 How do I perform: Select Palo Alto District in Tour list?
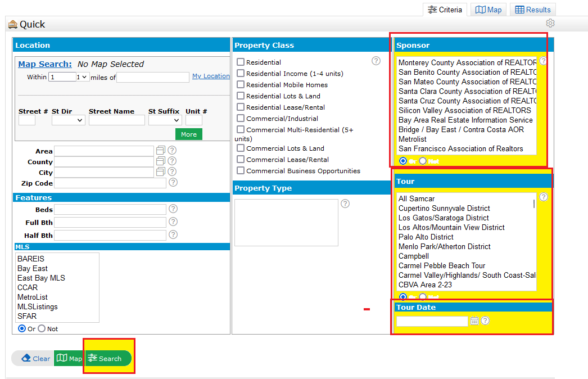(x=426, y=237)
